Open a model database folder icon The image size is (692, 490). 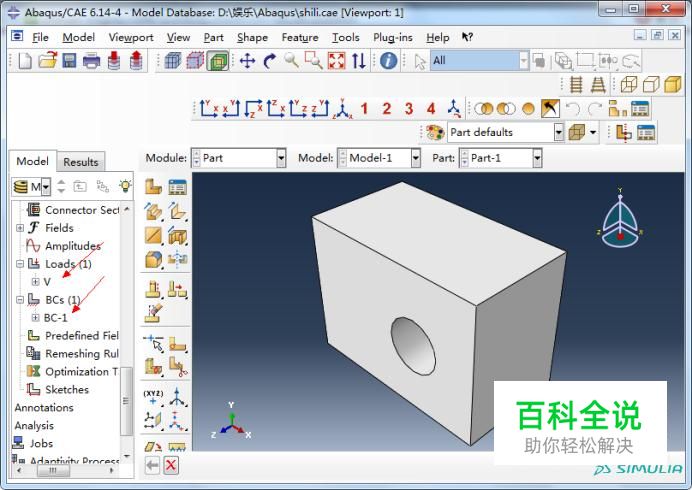tap(47, 60)
